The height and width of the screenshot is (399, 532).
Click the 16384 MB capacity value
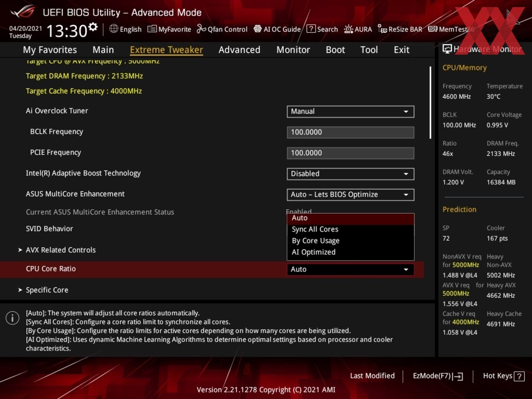coord(501,182)
